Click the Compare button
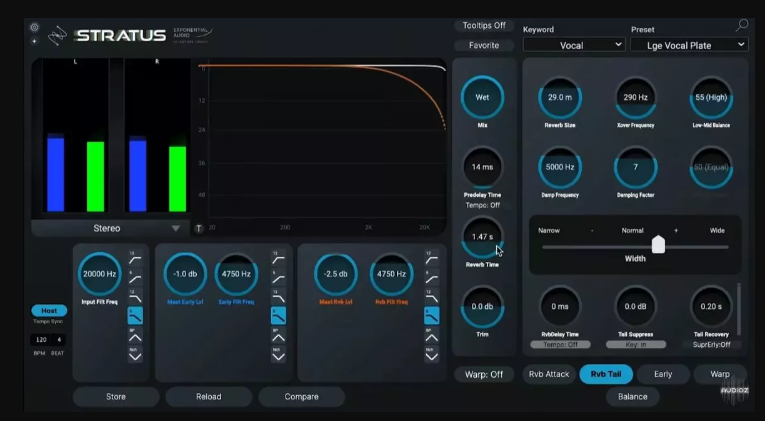This screenshot has height=421, width=765. (302, 397)
